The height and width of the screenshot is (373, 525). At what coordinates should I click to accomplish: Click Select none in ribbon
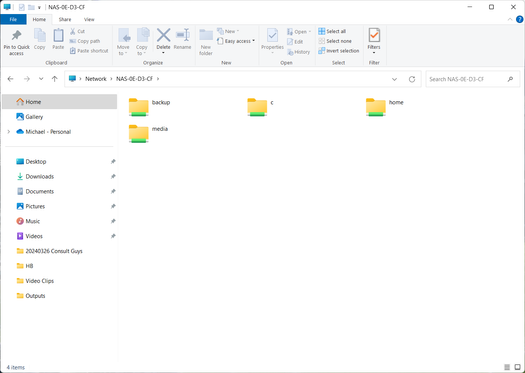(x=335, y=41)
